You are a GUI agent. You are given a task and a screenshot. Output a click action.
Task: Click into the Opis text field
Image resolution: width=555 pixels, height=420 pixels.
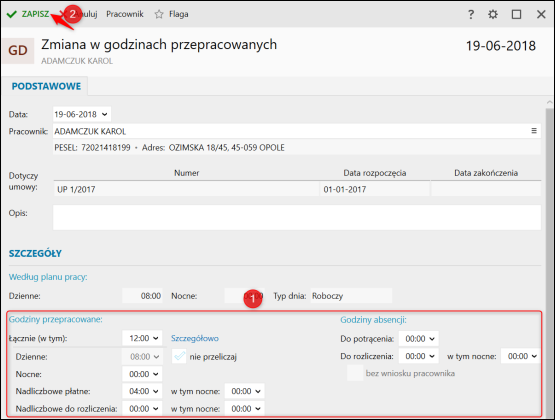[x=297, y=218]
